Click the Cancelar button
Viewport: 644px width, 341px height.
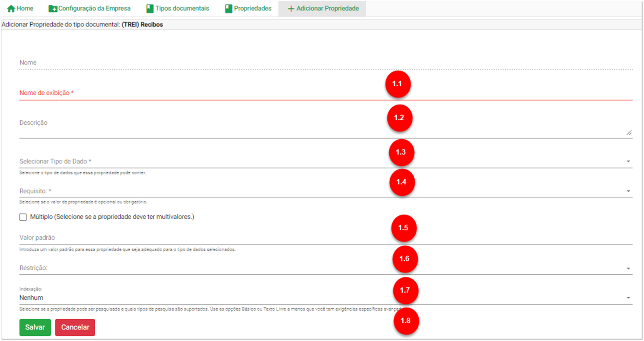click(x=75, y=327)
